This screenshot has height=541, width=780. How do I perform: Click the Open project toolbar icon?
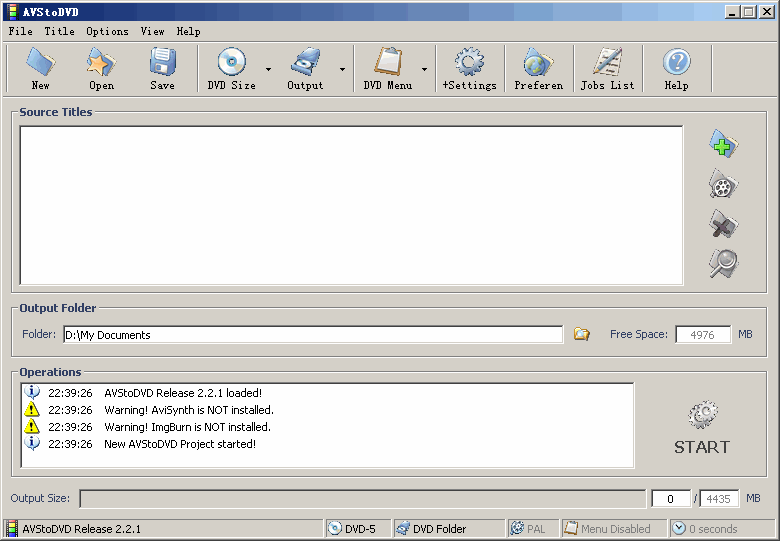101,62
